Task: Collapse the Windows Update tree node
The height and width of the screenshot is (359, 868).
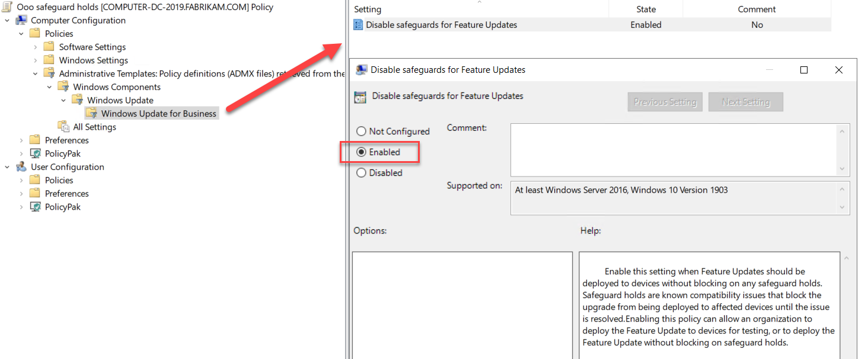Action: [x=63, y=100]
